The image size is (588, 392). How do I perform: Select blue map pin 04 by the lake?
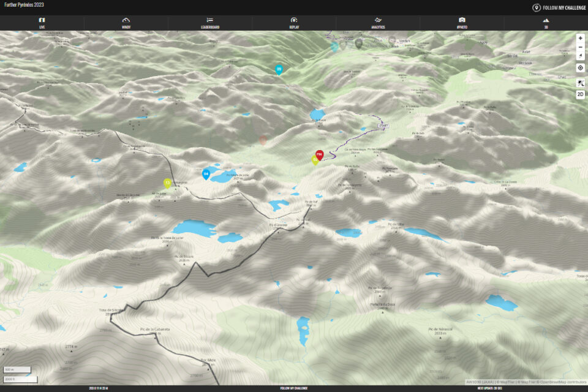coord(206,174)
